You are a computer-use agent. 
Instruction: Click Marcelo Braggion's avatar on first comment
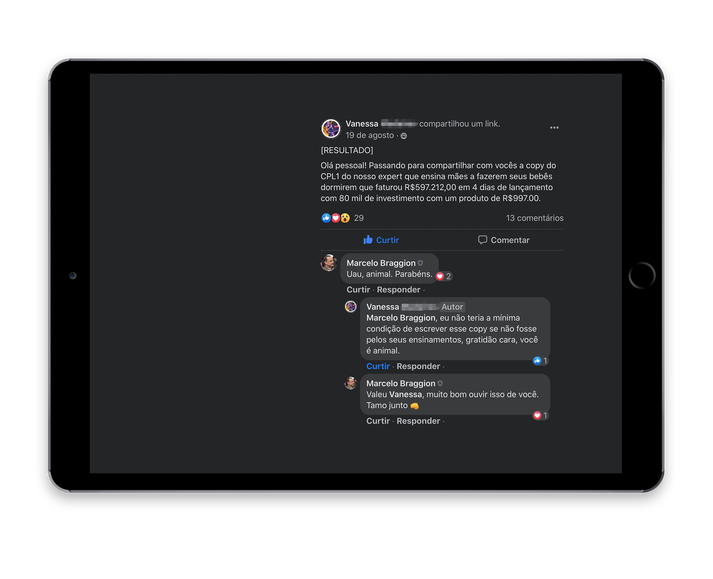(x=328, y=263)
